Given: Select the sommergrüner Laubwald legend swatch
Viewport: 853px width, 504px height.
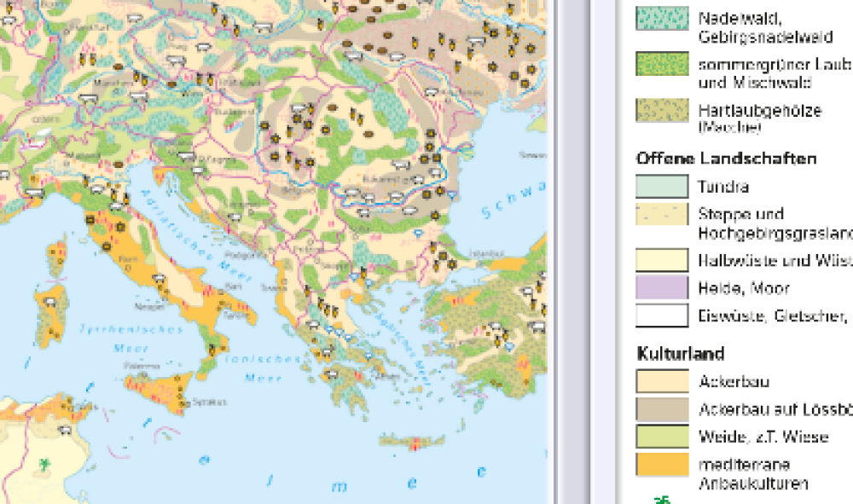Looking at the screenshot, I should [x=662, y=65].
